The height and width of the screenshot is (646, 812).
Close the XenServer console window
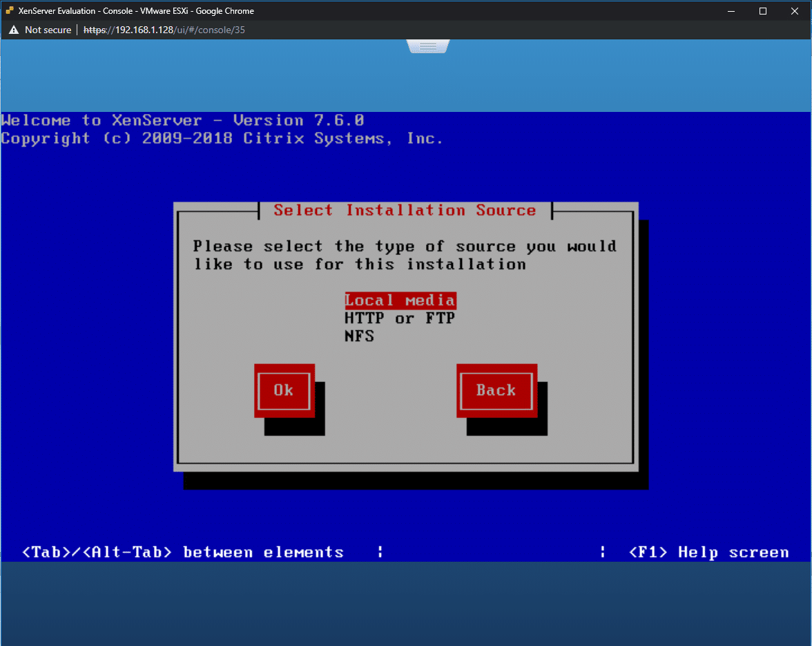(794, 11)
